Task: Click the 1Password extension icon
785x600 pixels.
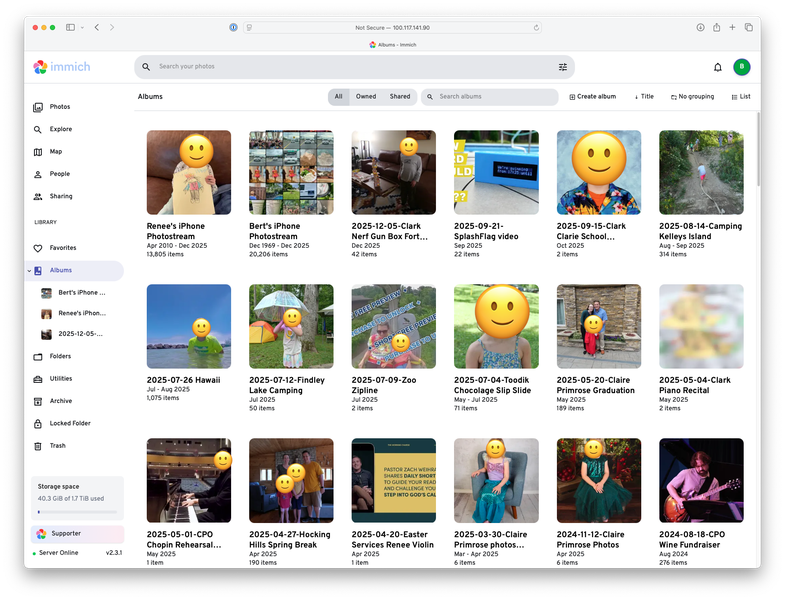Action: [x=233, y=28]
